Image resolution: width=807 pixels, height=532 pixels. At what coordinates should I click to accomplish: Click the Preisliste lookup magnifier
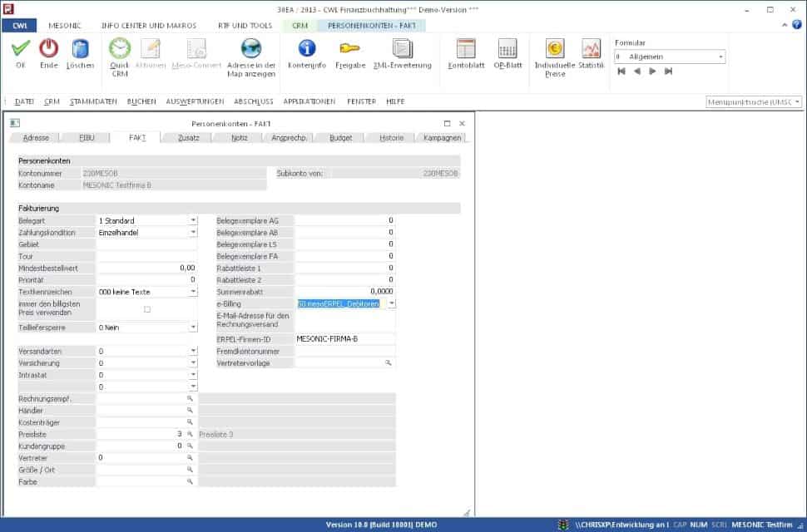[190, 434]
